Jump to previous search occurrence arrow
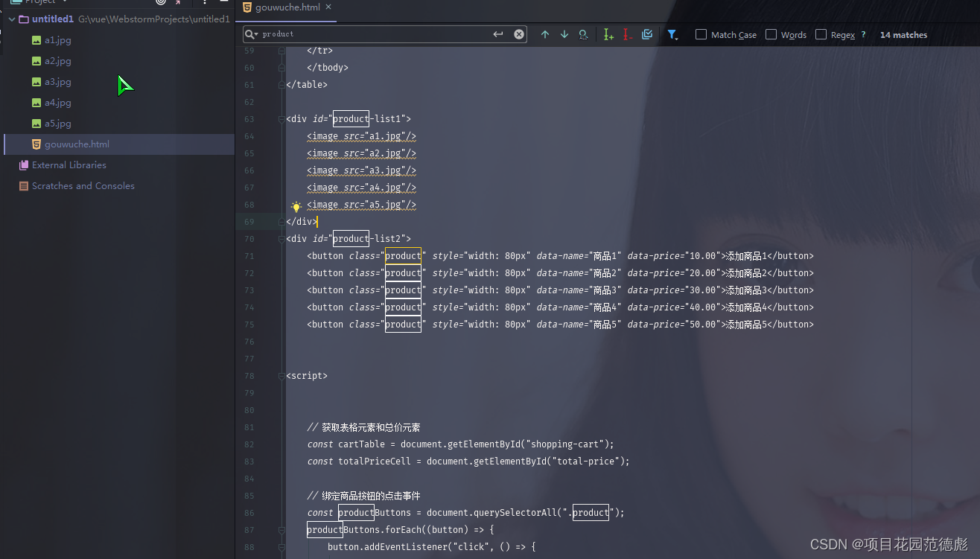This screenshot has height=559, width=980. point(545,34)
